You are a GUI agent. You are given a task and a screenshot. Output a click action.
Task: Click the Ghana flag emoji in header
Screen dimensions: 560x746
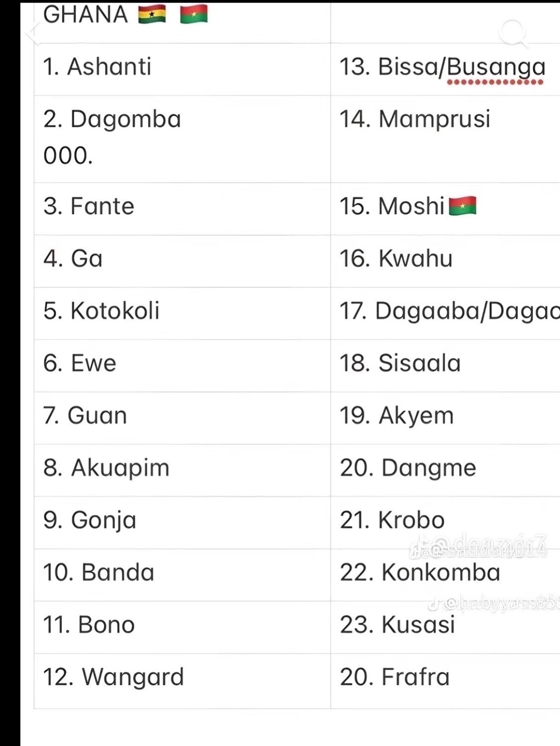pyautogui.click(x=152, y=14)
